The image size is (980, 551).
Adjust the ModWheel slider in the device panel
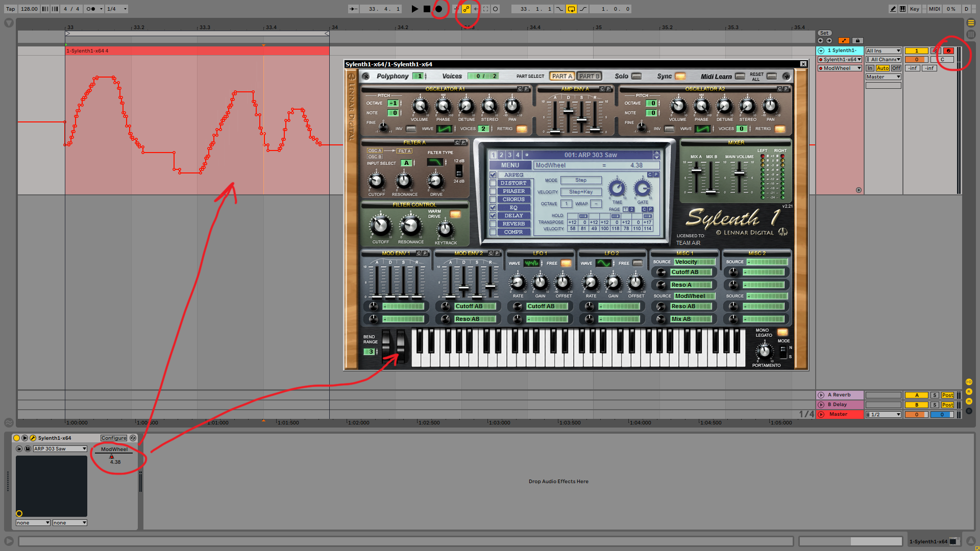(x=114, y=456)
